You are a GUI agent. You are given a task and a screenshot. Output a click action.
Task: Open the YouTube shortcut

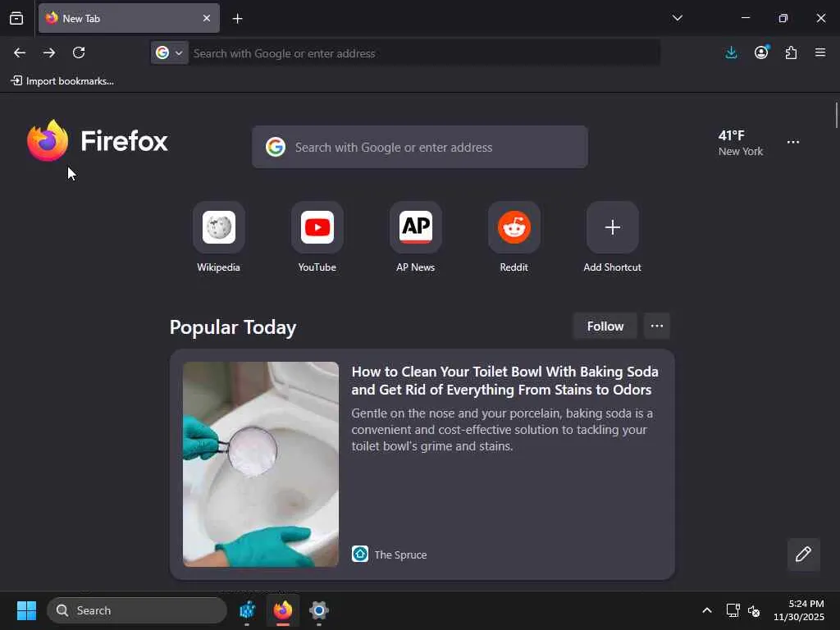317,237
